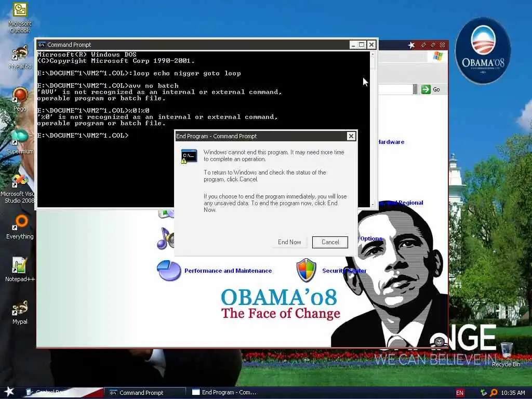Screen dimensions: 532x399
Task: Click the Command Prompt scrollbar up arrow
Action: (373, 54)
